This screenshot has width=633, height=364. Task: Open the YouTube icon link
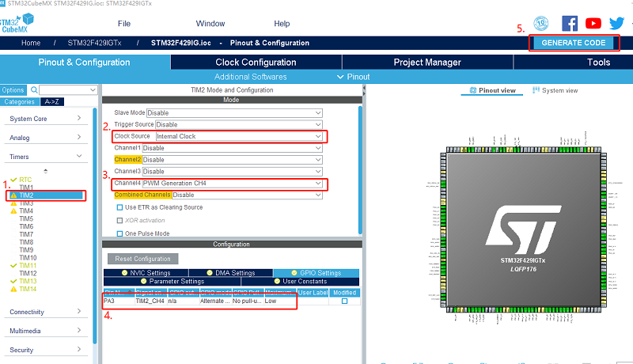pyautogui.click(x=593, y=24)
